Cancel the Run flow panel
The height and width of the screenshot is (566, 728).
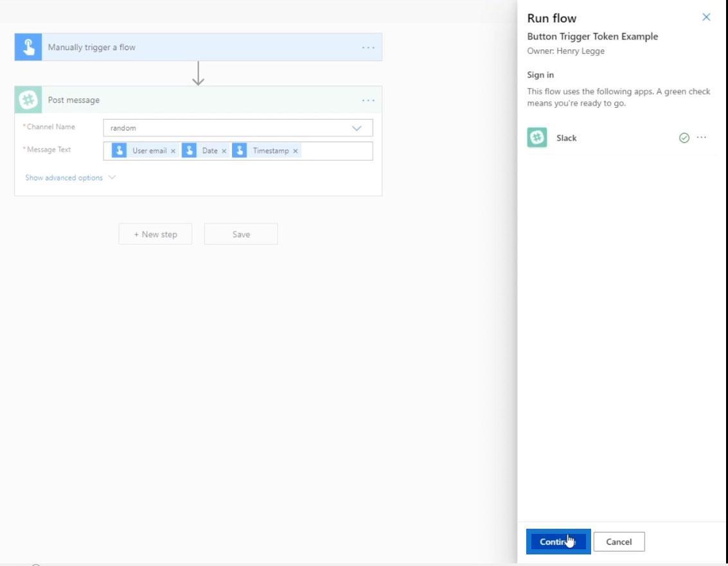click(x=619, y=542)
